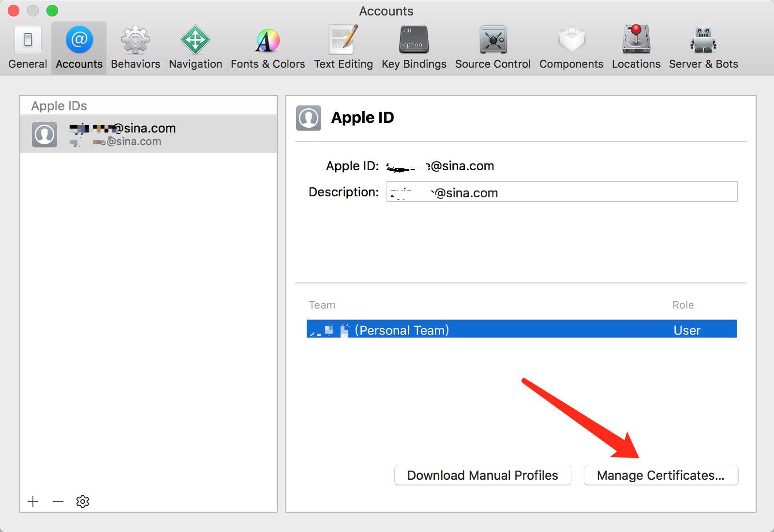Image resolution: width=774 pixels, height=532 pixels.
Task: Open Server & Bots preferences
Action: click(703, 47)
